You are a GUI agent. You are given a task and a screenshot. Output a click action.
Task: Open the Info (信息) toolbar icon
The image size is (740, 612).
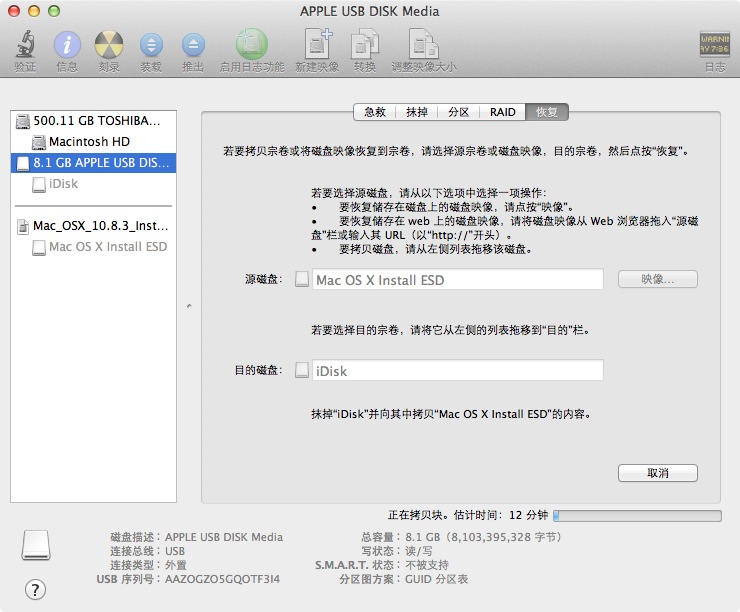coord(67,45)
